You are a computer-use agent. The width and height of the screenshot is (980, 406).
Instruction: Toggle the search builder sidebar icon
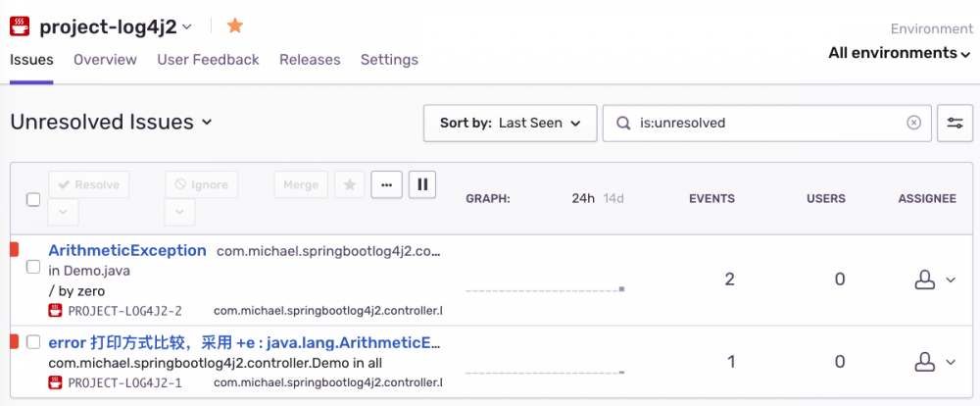tap(955, 124)
